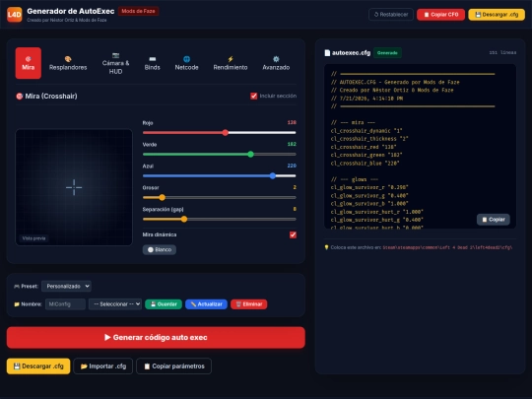Click the line count text in the code panel
Screen dimensions: 532x399
[x=502, y=52]
